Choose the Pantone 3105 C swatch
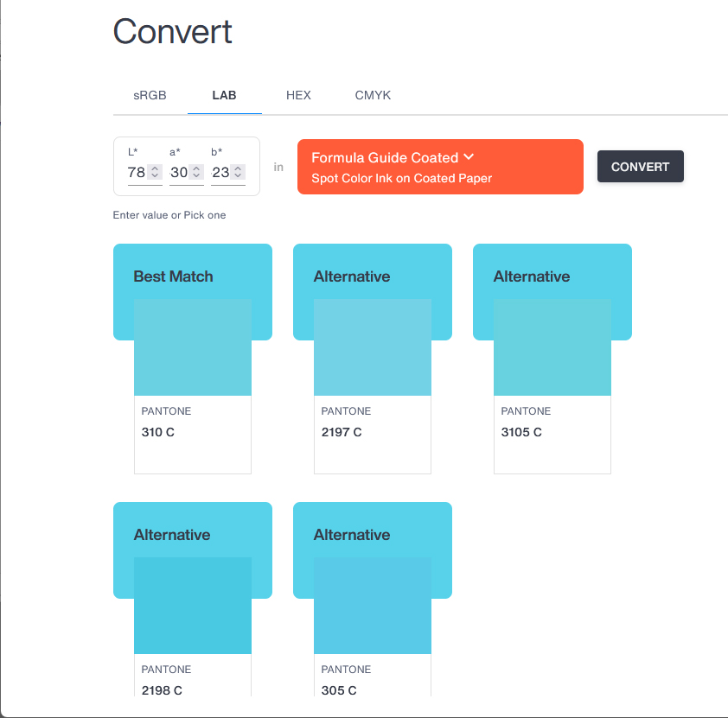This screenshot has width=728, height=718. click(552, 347)
